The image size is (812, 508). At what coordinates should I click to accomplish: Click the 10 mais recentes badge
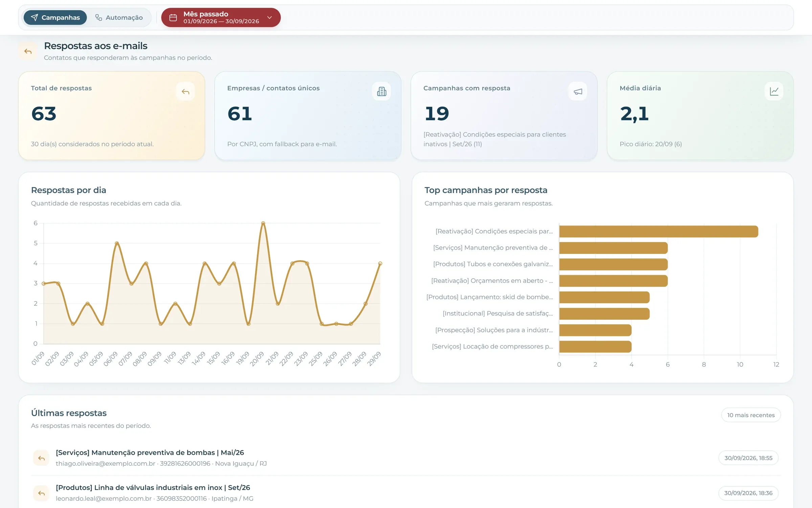pos(751,415)
